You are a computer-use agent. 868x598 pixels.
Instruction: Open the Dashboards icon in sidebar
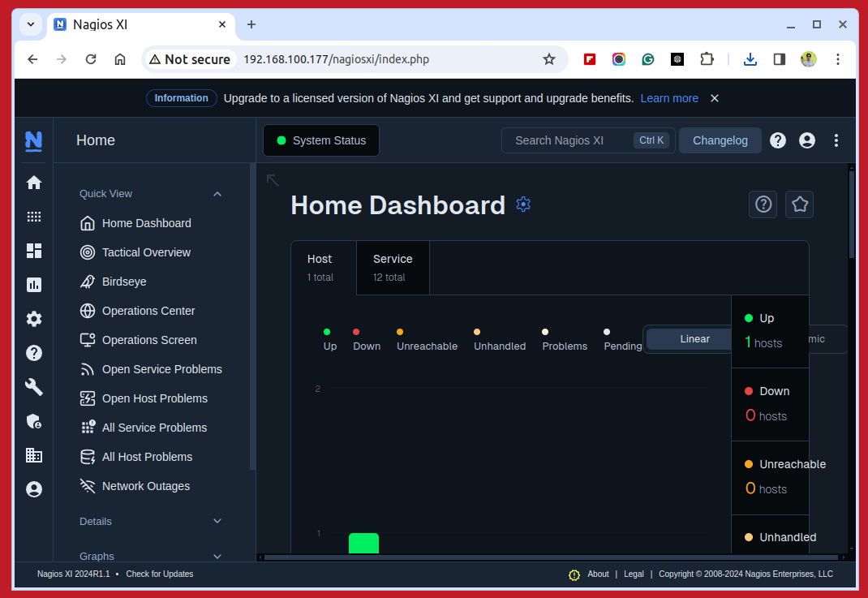33,251
